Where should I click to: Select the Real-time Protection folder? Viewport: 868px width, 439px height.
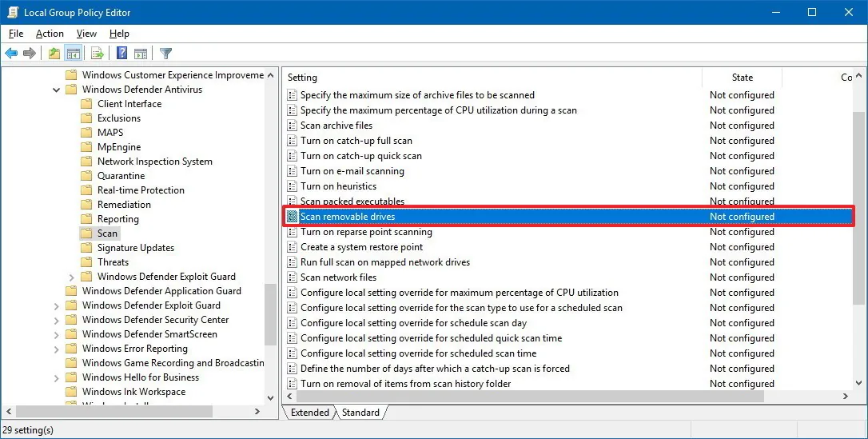[141, 190]
